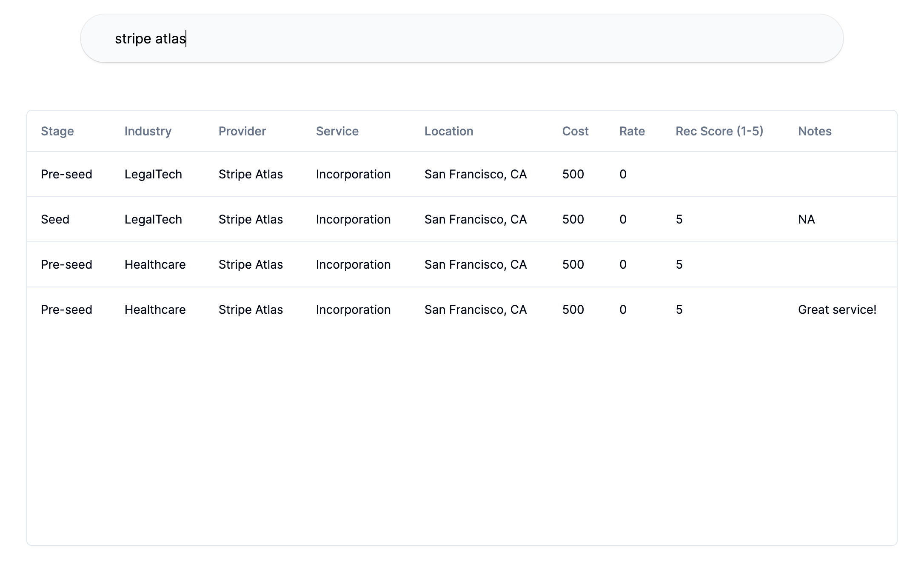Click the Service column header
924x568 pixels.
[x=337, y=131]
